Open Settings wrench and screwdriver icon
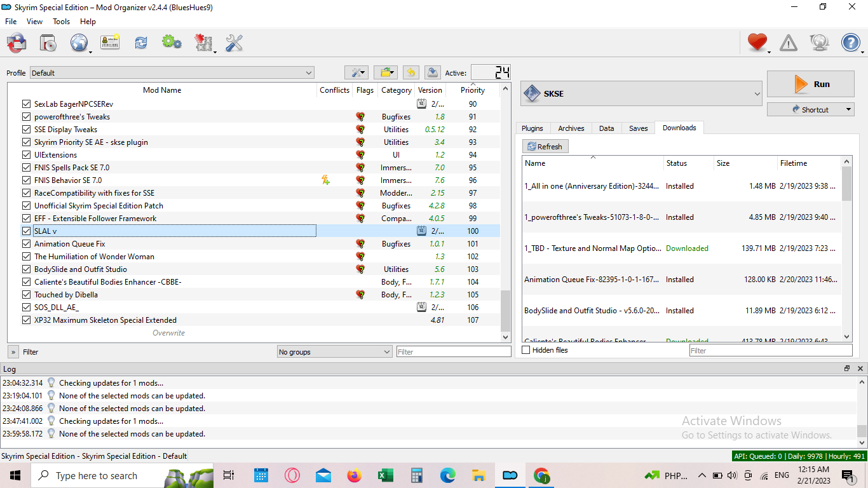This screenshot has height=488, width=868. (x=234, y=43)
